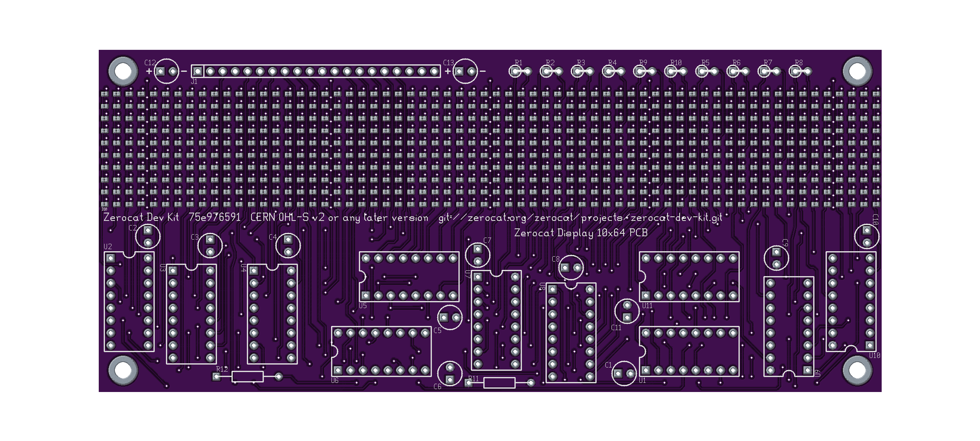Click the U5 chip label
Viewport: 980px width, 441px height.
363,306
